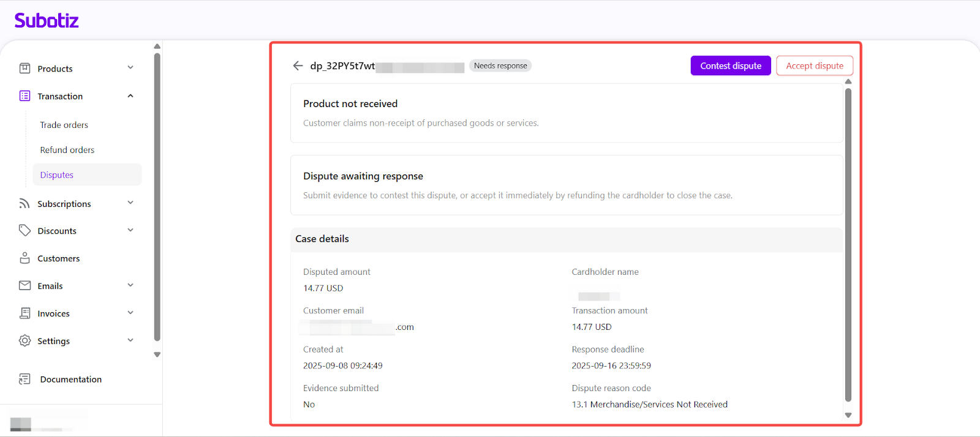Click the Customers person icon
This screenshot has height=437, width=980.
click(x=24, y=258)
